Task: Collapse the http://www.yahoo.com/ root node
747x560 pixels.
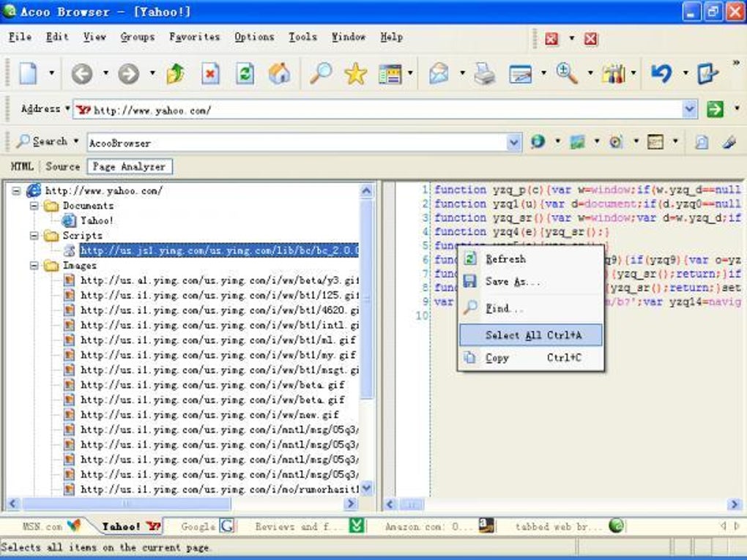Action: pyautogui.click(x=16, y=191)
